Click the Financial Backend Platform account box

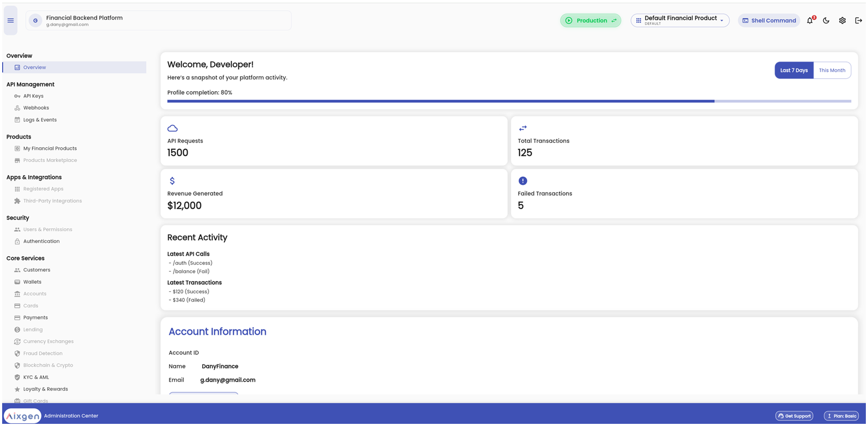(159, 20)
